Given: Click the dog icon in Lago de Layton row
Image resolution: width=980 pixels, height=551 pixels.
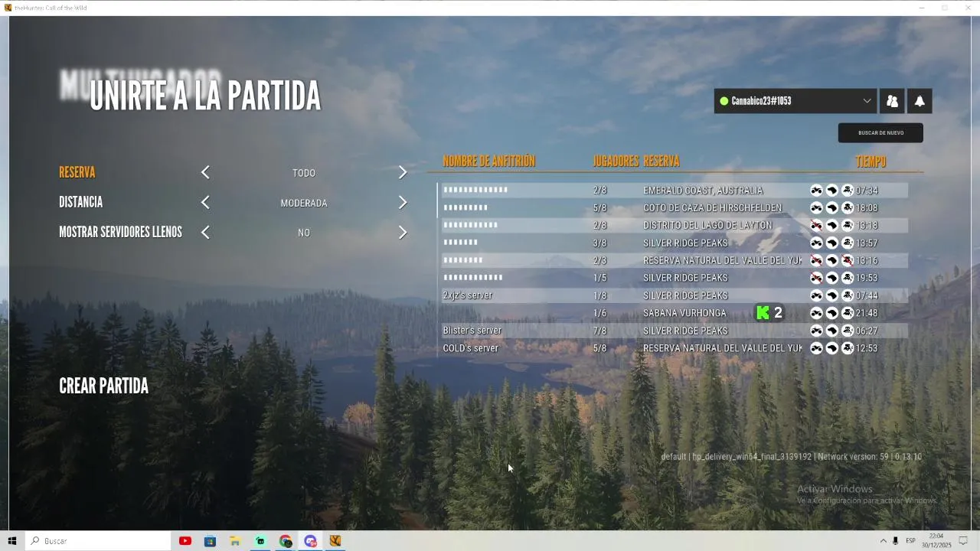Looking at the screenshot, I should 831,226.
